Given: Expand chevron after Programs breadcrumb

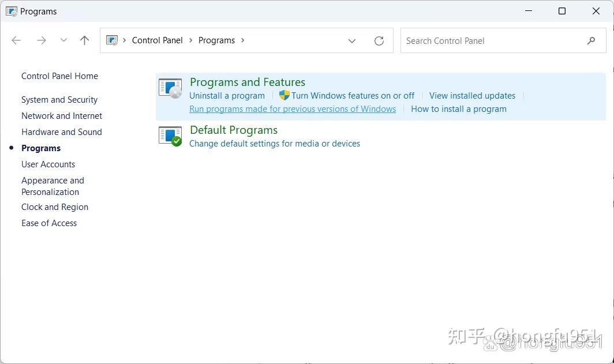Looking at the screenshot, I should point(243,40).
